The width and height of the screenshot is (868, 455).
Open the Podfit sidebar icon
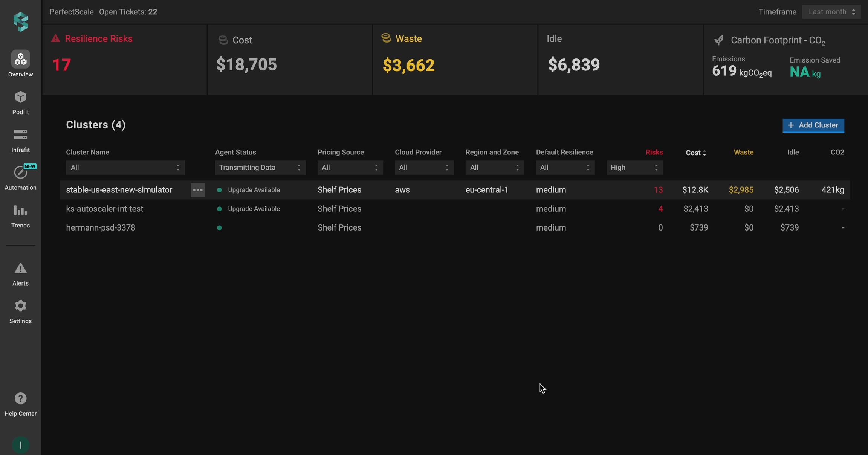pyautogui.click(x=21, y=98)
